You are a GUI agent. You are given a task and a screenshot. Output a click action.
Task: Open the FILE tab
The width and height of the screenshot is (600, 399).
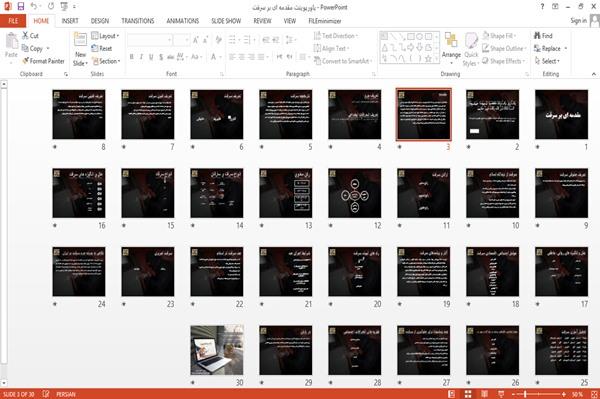click(x=13, y=21)
